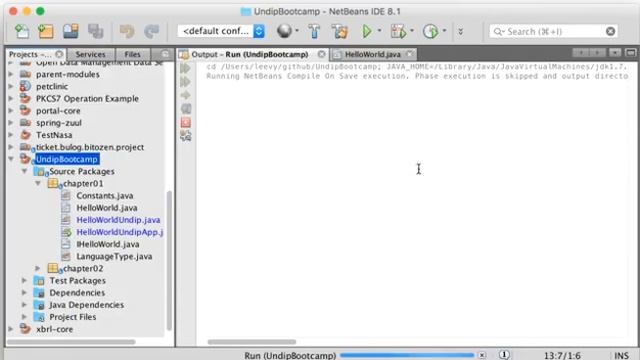This screenshot has width=640, height=360.
Task: Open the Run Project dropdown arrow
Action: pos(380,31)
